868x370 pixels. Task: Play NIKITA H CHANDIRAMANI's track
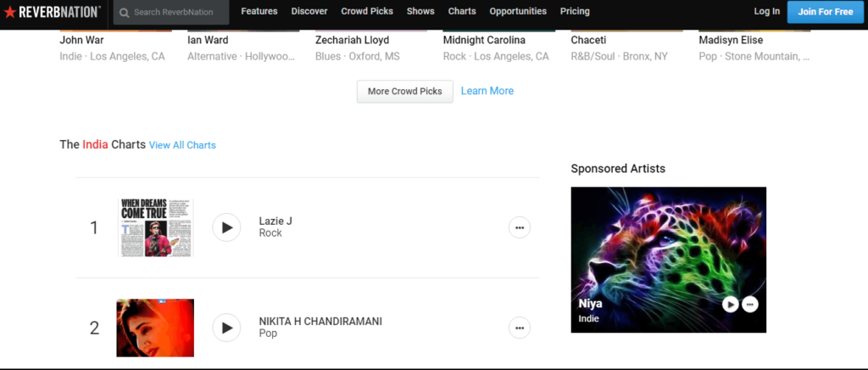coord(226,328)
